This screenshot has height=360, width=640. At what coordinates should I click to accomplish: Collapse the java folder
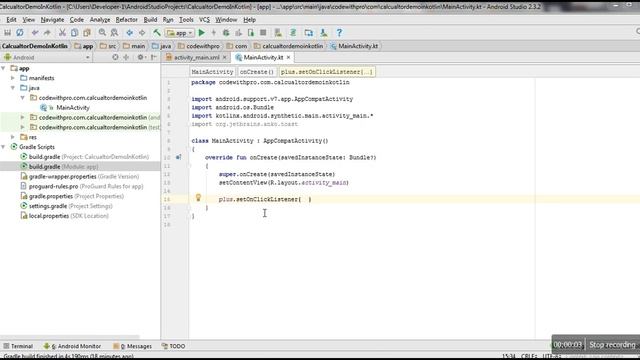13,88
